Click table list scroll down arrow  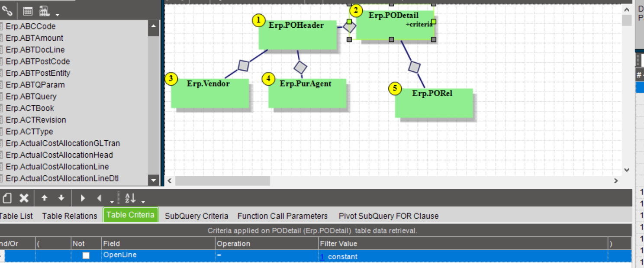tap(154, 180)
